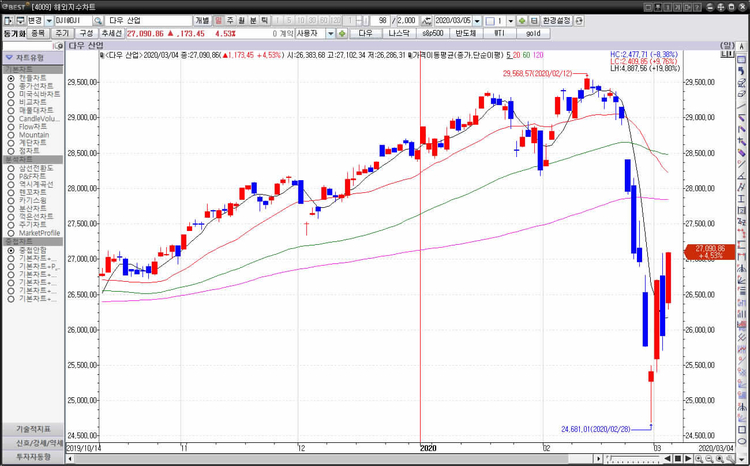Click the symbol code field DJI@DJI
750x466 pixels.
(73, 21)
